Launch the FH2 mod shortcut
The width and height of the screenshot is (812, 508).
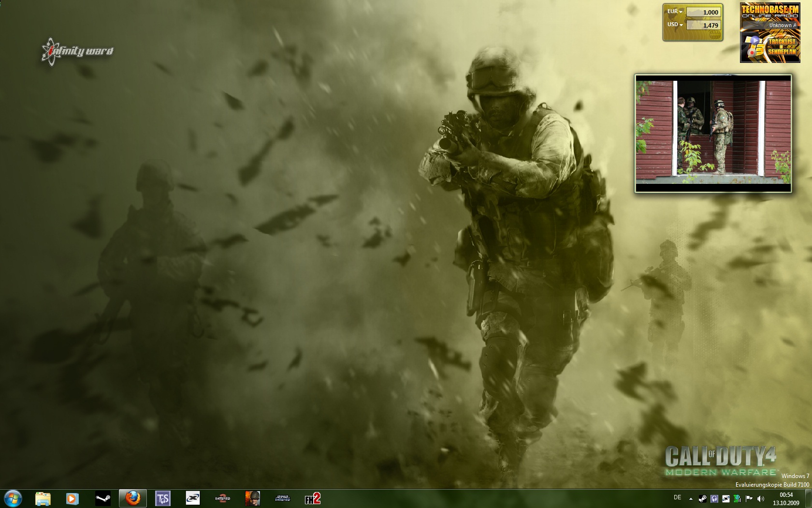pyautogui.click(x=312, y=498)
